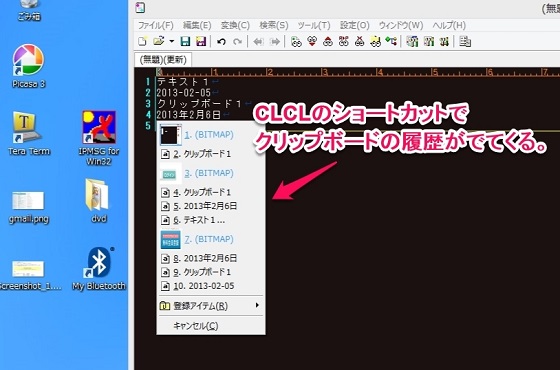Click キャンセル(C) to dismiss the popup

pyautogui.click(x=211, y=326)
